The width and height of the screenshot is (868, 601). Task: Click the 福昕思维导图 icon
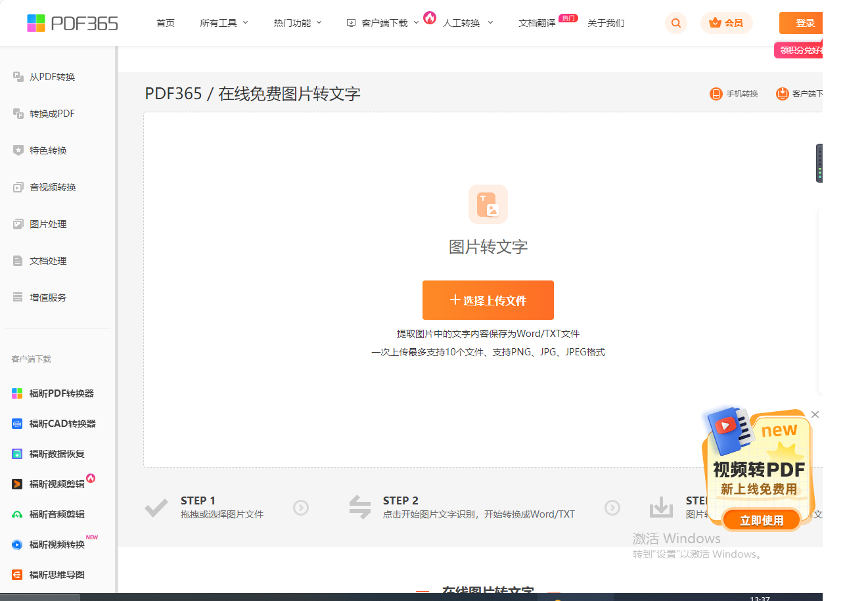pyautogui.click(x=17, y=575)
